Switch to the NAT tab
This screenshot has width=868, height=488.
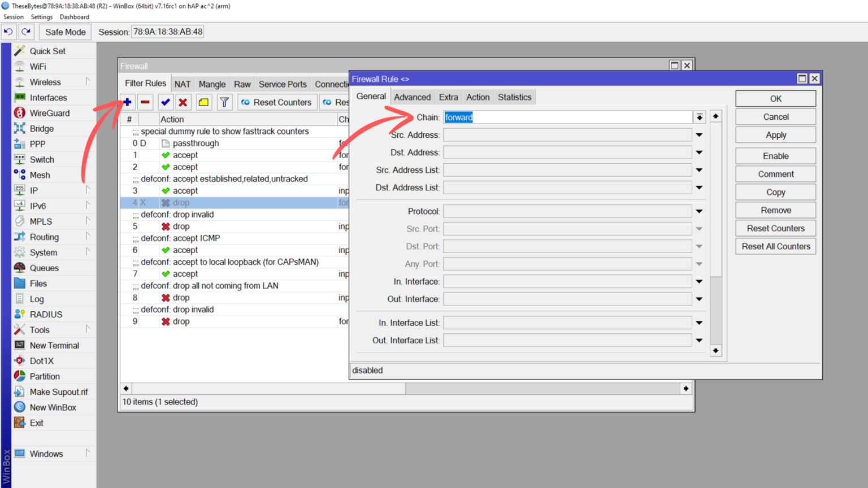click(183, 83)
